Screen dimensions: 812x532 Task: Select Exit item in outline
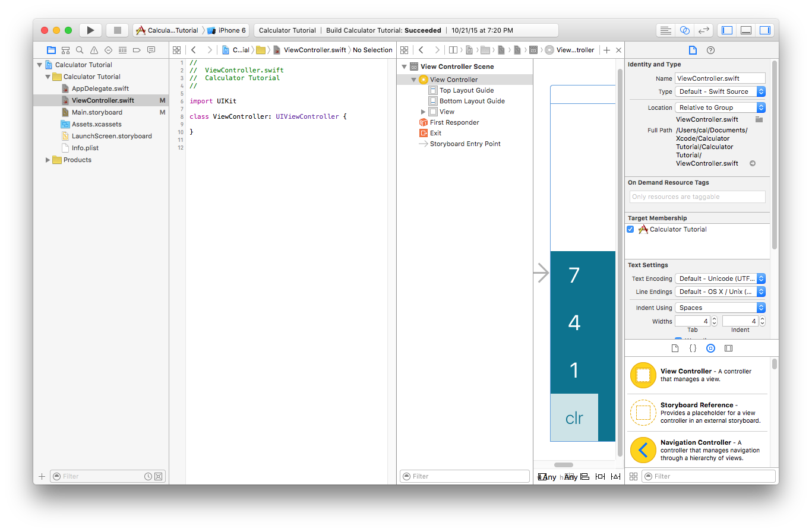point(435,133)
